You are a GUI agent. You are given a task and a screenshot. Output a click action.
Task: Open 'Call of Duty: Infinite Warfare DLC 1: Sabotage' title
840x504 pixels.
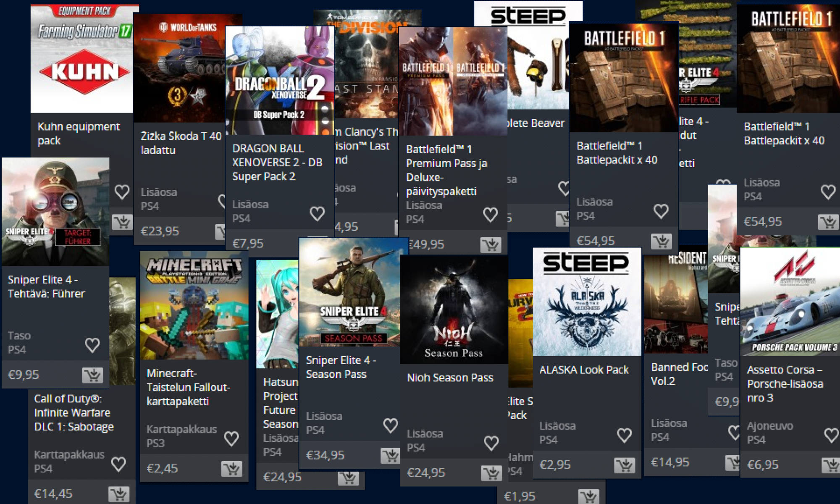click(74, 412)
